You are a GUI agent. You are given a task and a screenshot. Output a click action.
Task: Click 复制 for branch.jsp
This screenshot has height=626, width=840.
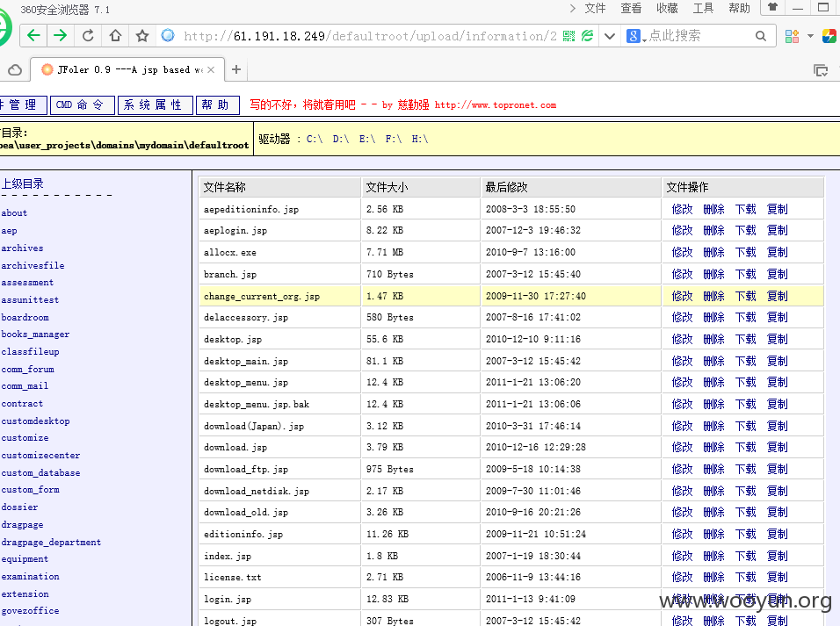(x=778, y=274)
